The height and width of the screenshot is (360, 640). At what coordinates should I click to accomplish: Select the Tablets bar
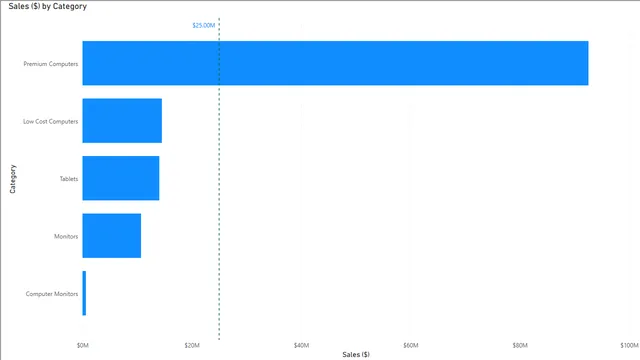click(121, 178)
